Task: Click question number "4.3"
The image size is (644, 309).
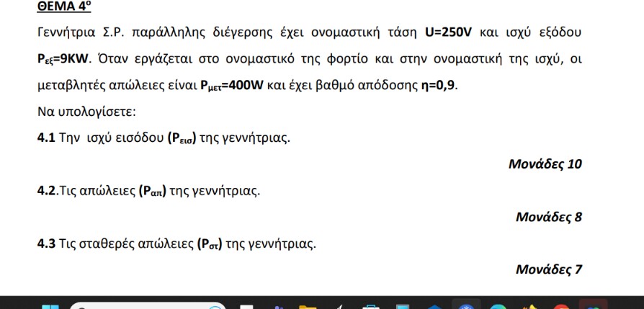Action: coord(46,244)
